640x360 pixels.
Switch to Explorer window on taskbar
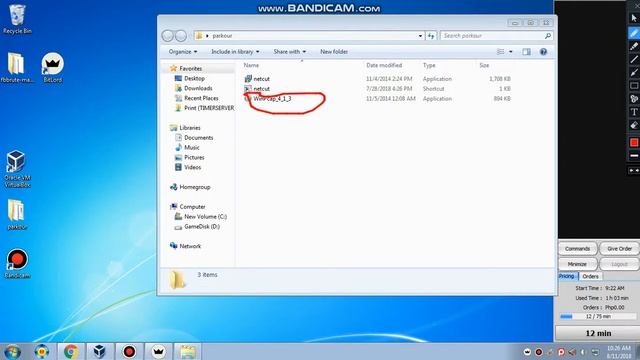pyautogui.click(x=188, y=351)
